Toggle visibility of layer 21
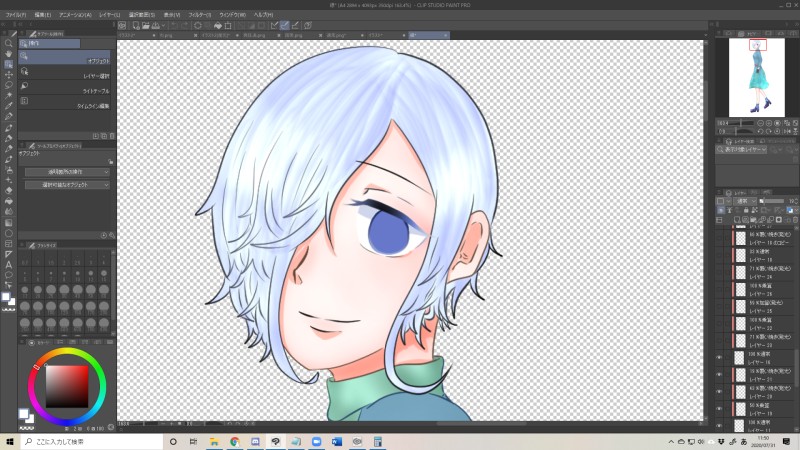Screen dimensions: 800x450 tap(719, 375)
